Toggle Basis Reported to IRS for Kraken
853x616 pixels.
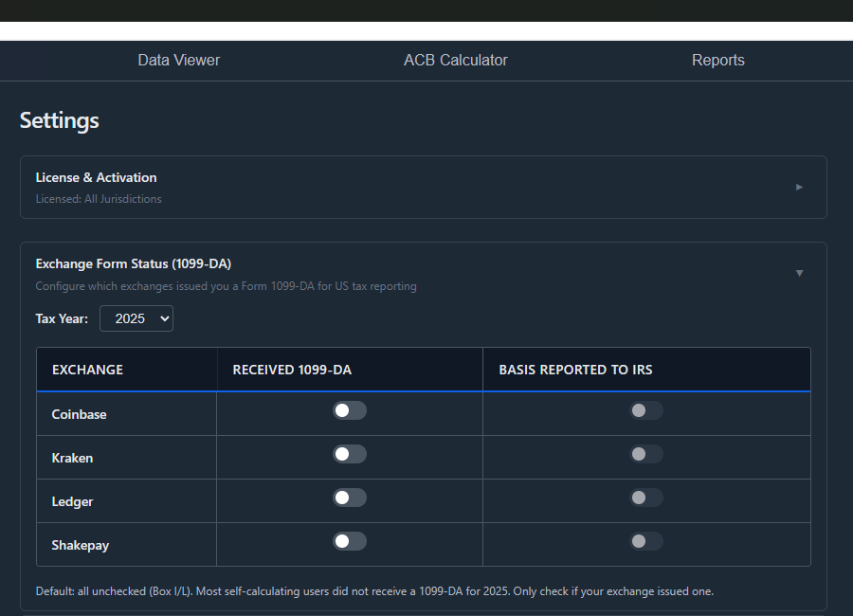[645, 453]
